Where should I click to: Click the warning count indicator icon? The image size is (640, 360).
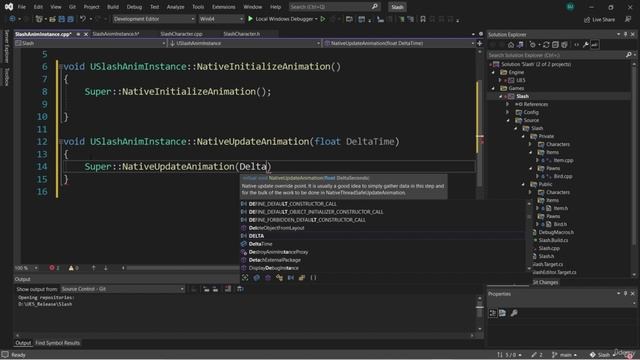(71, 268)
